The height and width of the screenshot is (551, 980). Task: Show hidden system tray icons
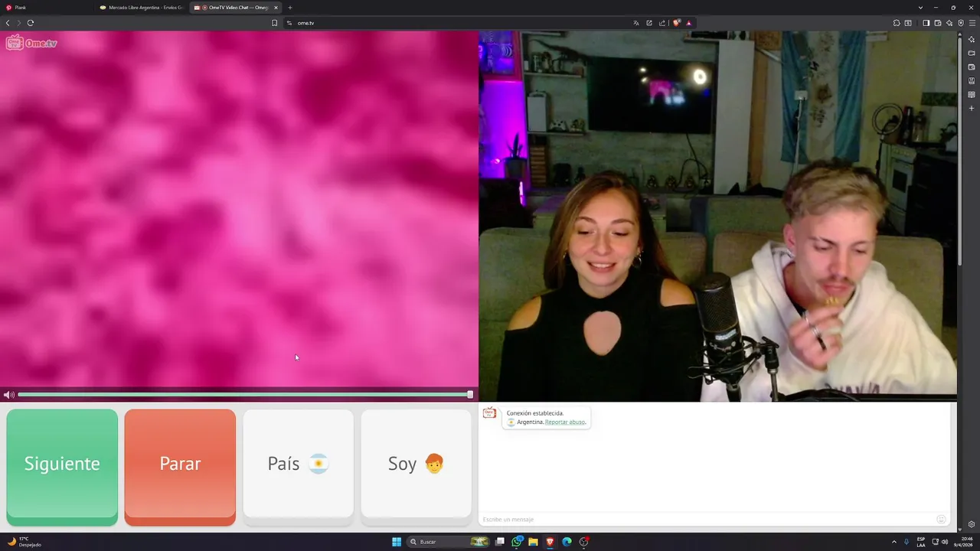(894, 542)
